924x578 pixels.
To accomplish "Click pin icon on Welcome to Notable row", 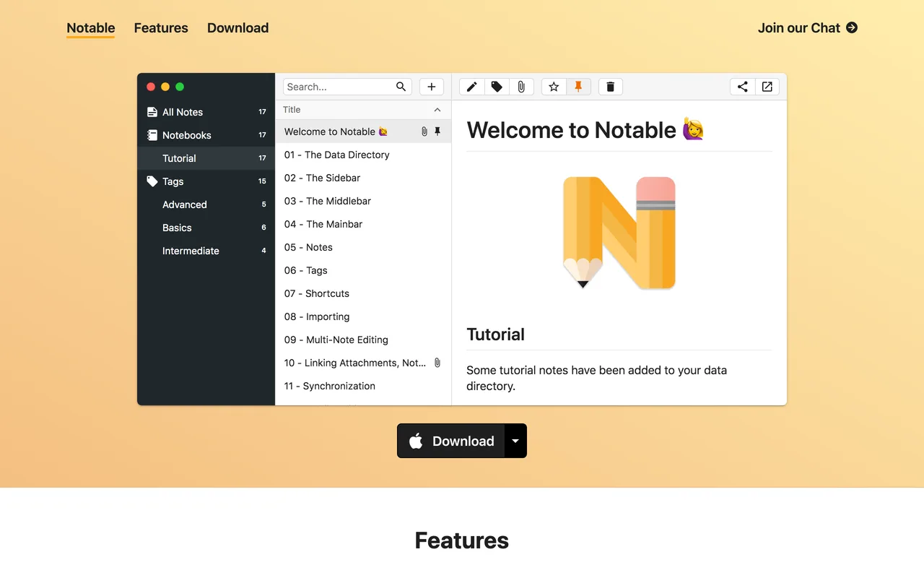I will pyautogui.click(x=437, y=131).
